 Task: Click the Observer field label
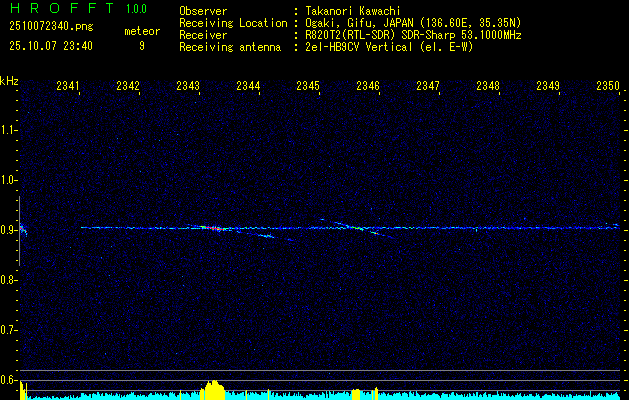click(x=203, y=11)
